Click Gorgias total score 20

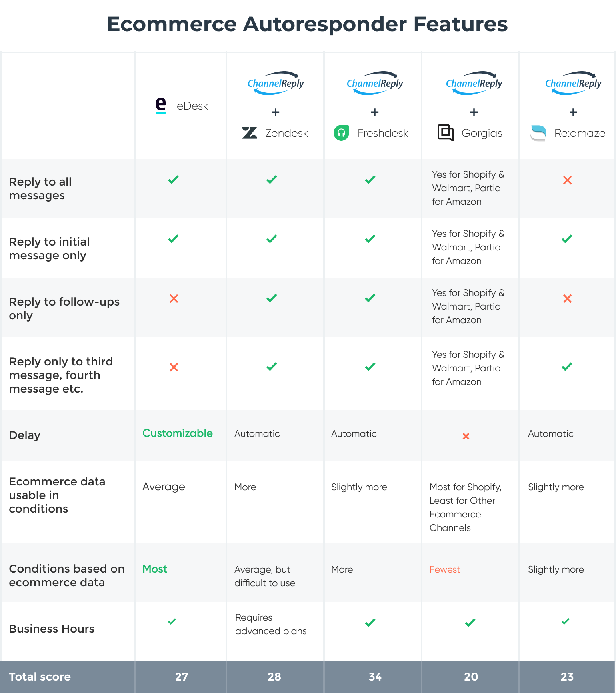(x=471, y=677)
